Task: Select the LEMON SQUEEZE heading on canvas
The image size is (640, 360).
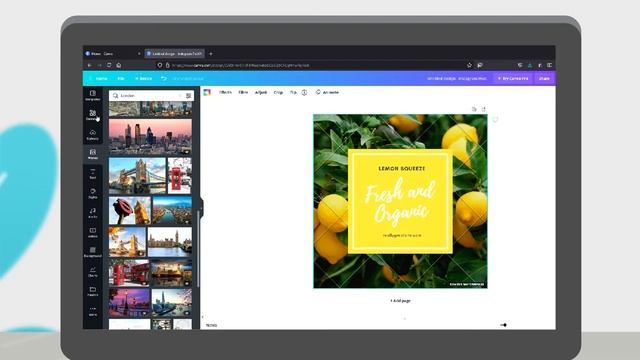Action: pos(402,169)
